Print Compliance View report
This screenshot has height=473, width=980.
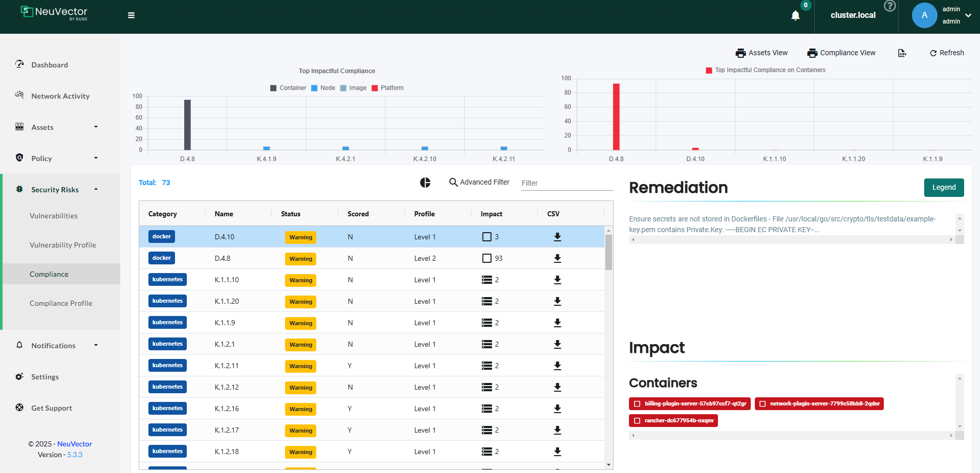[x=841, y=53]
